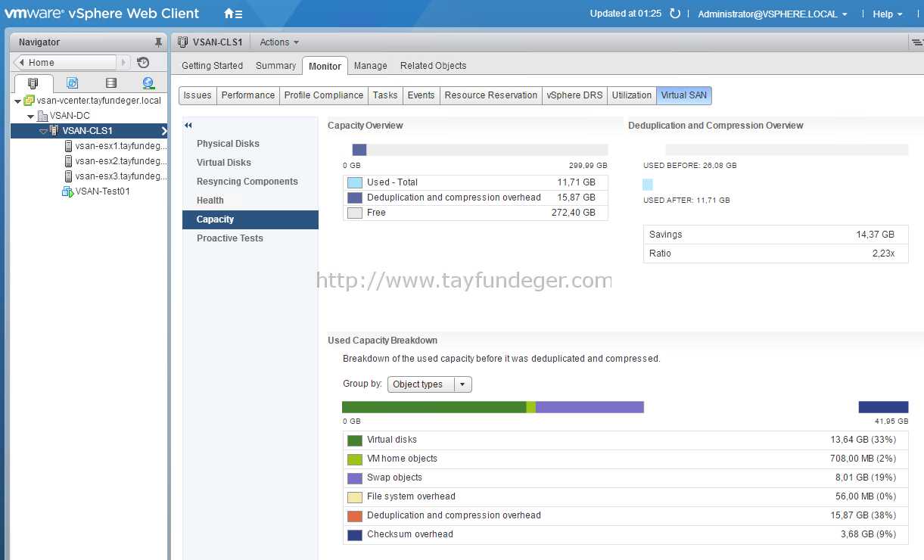Click the VSAN-CLS1 cluster icon in title bar
This screenshot has width=924, height=560.
coord(183,42)
